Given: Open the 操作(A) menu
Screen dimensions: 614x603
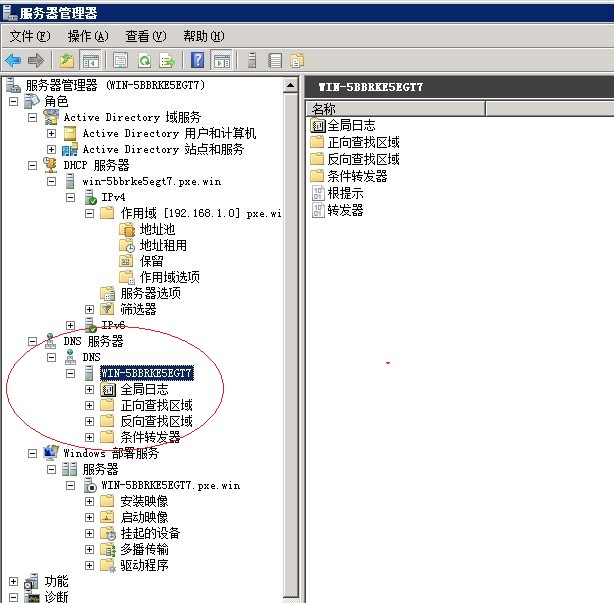Looking at the screenshot, I should pyautogui.click(x=87, y=36).
